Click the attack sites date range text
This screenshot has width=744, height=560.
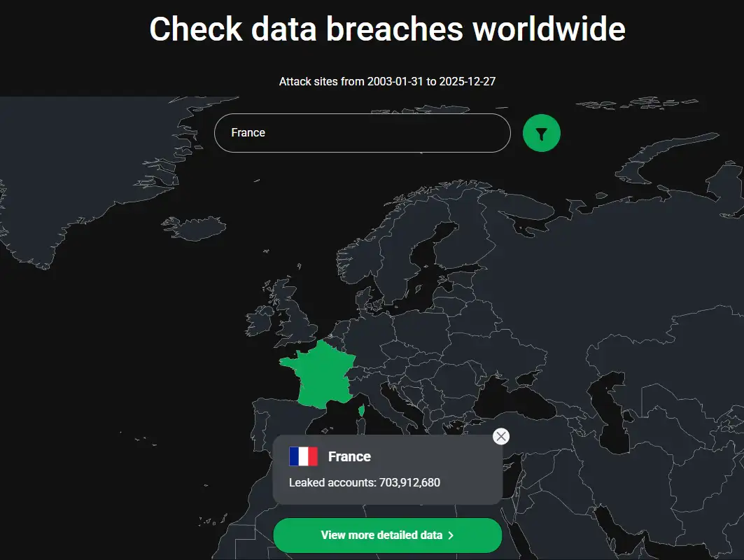tap(387, 82)
